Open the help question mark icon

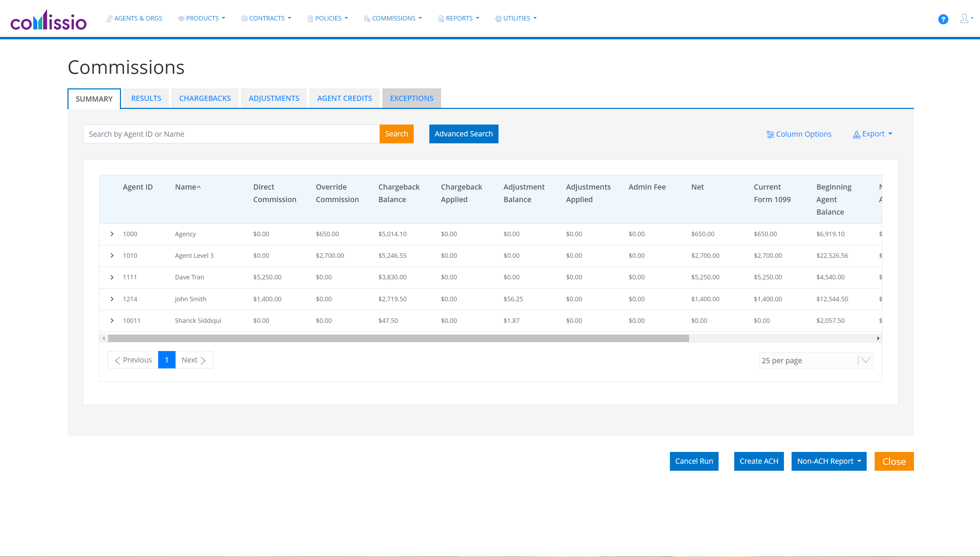tap(943, 19)
